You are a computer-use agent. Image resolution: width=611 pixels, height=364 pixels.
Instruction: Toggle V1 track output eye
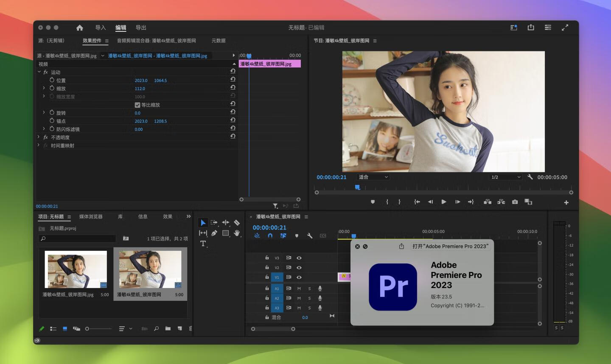click(299, 277)
